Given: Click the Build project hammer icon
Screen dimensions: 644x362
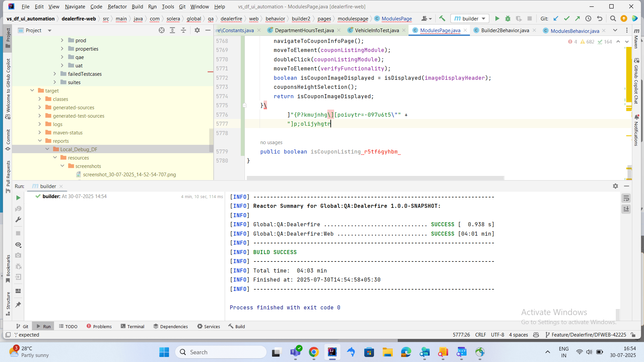Looking at the screenshot, I should (x=442, y=19).
